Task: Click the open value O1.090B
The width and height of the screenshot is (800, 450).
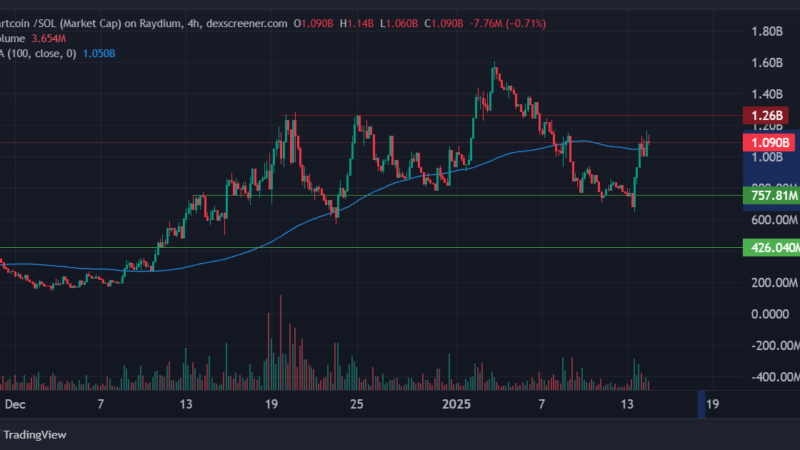Action: click(x=313, y=23)
